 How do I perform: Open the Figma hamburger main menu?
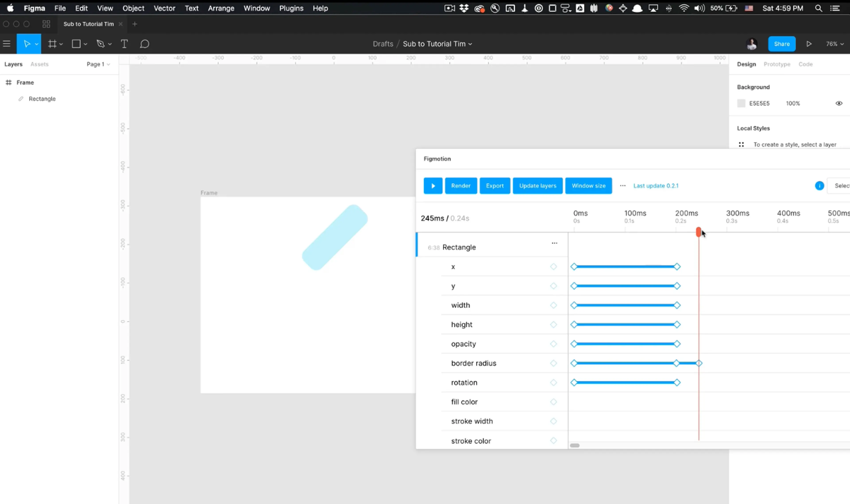[x=6, y=44]
